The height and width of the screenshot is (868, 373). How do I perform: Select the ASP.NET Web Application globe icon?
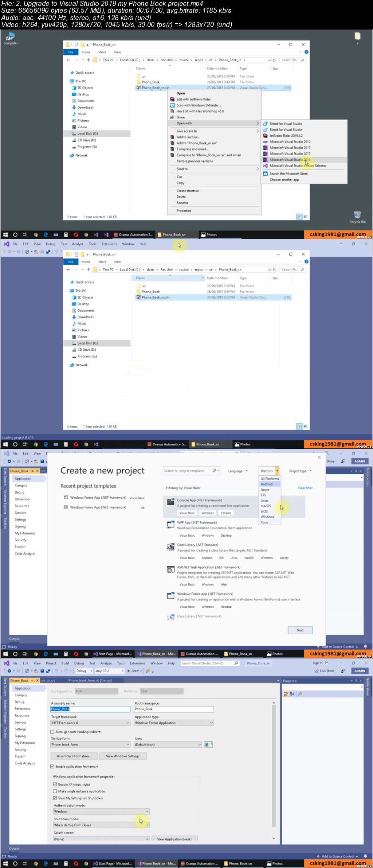(170, 569)
